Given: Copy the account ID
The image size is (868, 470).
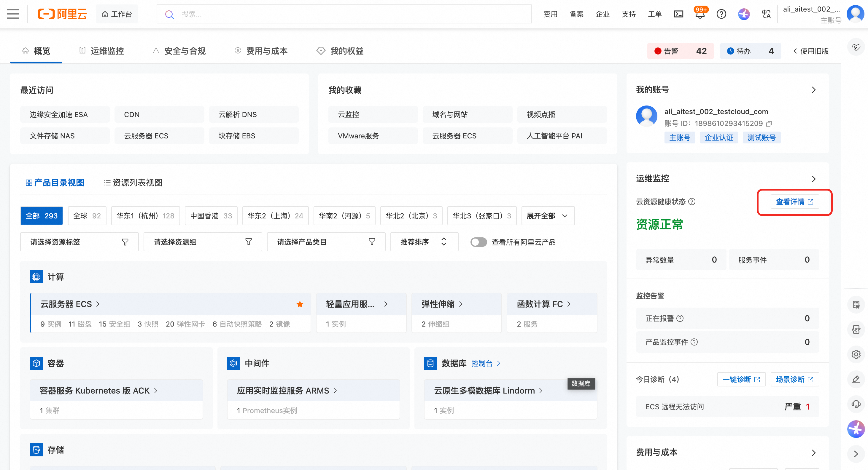Looking at the screenshot, I should tap(769, 124).
